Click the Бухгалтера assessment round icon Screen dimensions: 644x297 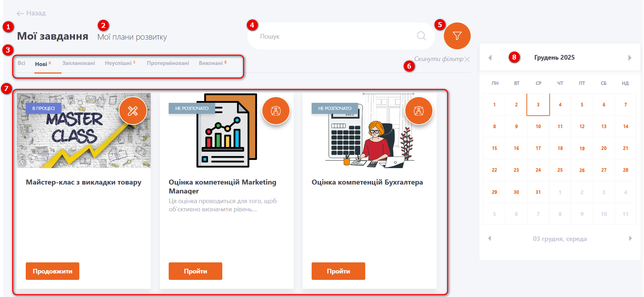click(418, 111)
